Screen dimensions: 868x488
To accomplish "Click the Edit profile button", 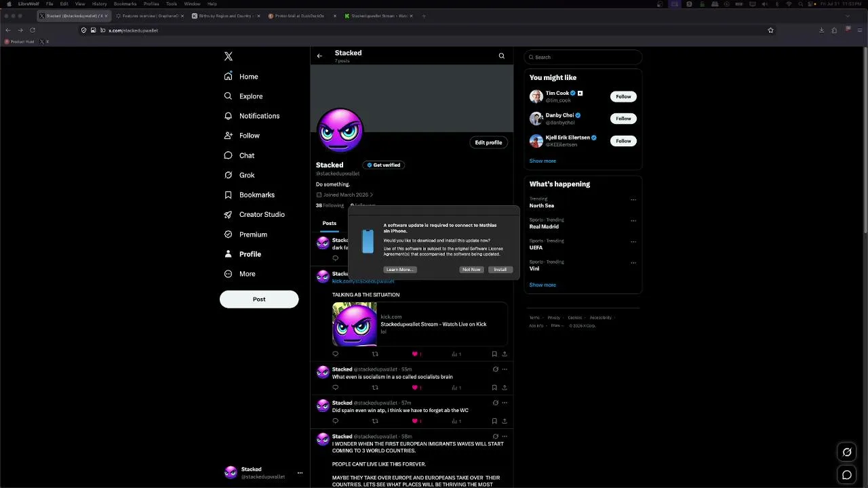I will [x=488, y=142].
